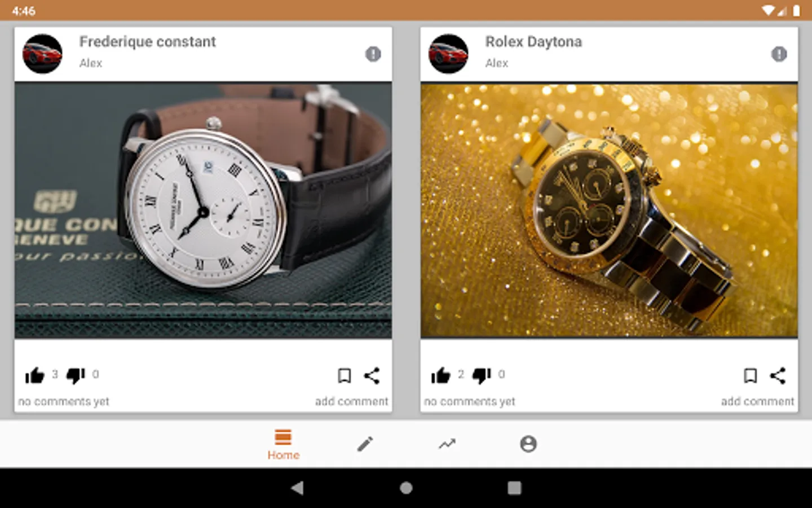Open the profile account tab
The width and height of the screenshot is (812, 508).
point(528,444)
